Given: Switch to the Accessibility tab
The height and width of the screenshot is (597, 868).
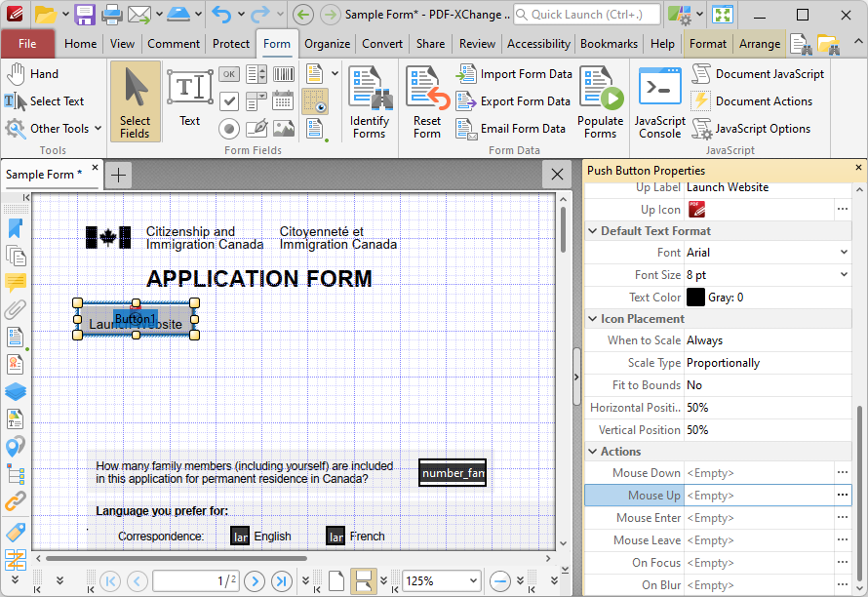Looking at the screenshot, I should pyautogui.click(x=538, y=44).
